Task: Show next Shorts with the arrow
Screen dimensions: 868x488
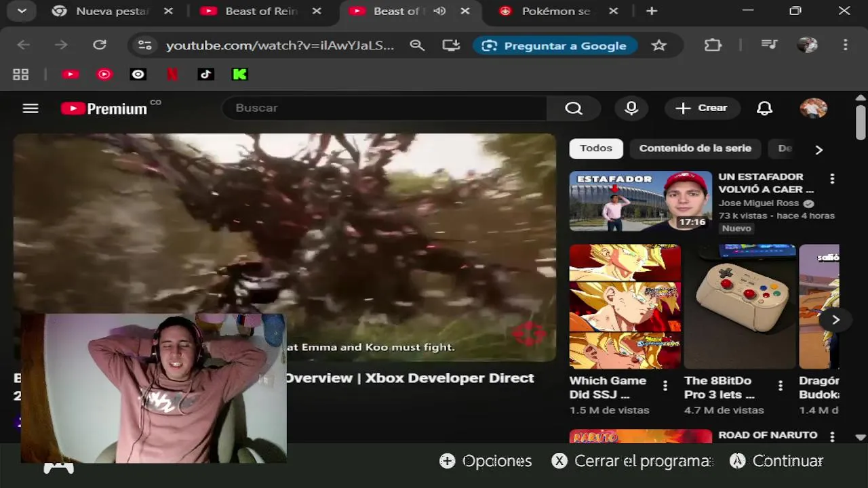Action: pyautogui.click(x=835, y=320)
